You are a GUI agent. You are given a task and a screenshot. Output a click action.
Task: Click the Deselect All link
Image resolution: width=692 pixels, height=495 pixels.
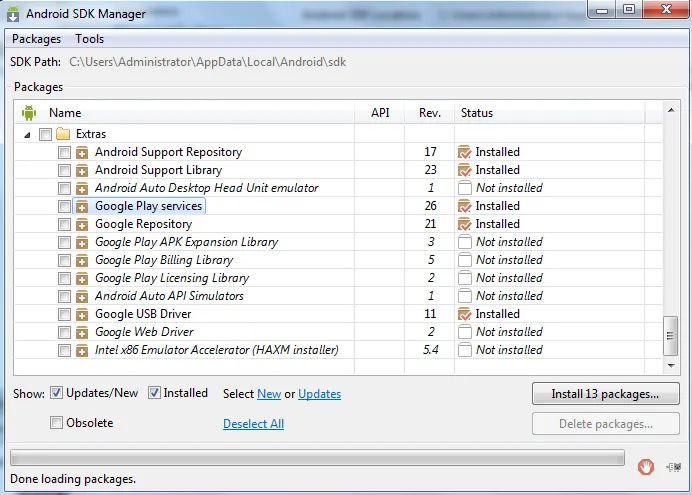click(253, 424)
